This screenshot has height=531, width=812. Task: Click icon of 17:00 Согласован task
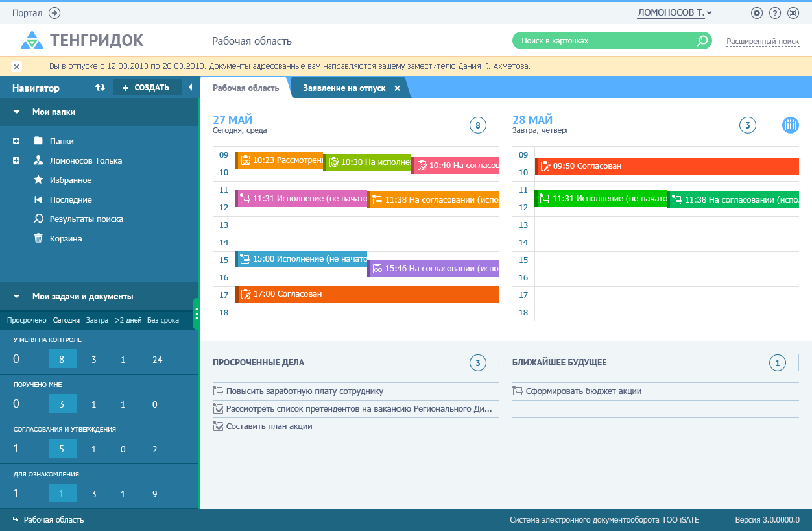coord(245,294)
